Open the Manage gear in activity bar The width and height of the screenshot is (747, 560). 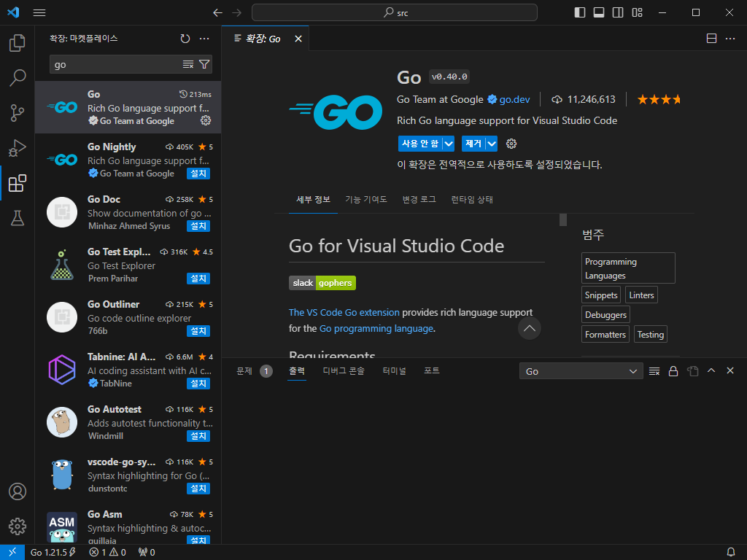pyautogui.click(x=18, y=526)
